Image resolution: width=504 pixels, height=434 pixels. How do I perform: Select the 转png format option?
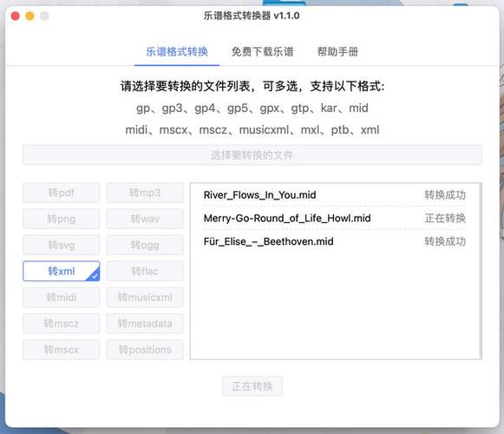62,219
